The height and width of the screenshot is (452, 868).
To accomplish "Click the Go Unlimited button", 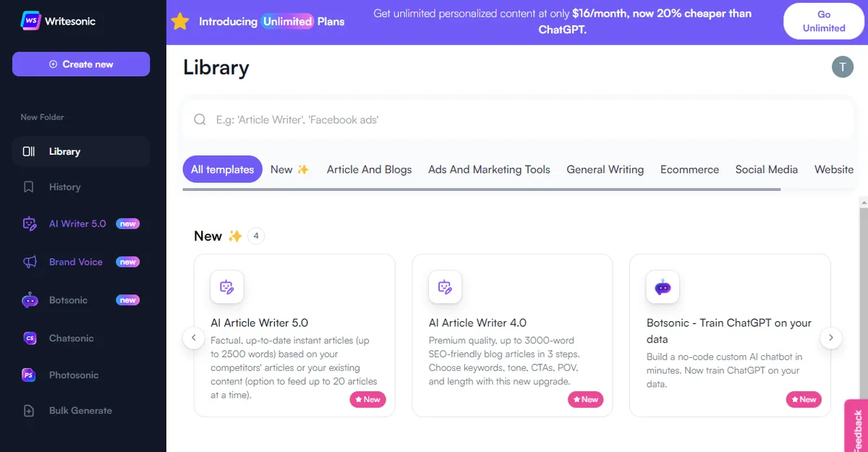I will 824,21.
